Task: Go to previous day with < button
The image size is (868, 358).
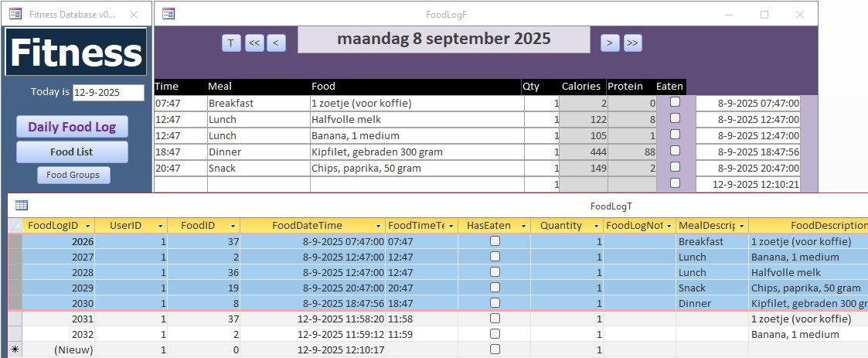Action: 276,43
